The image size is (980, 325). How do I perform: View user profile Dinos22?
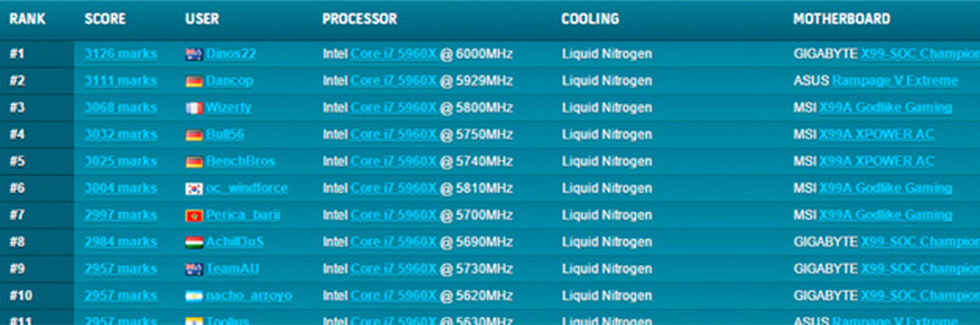pos(231,54)
